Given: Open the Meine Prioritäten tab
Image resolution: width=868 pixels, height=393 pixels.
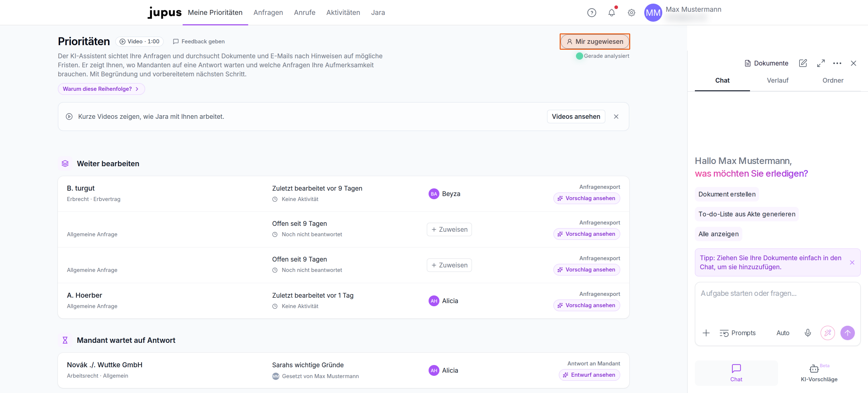Looking at the screenshot, I should (215, 13).
